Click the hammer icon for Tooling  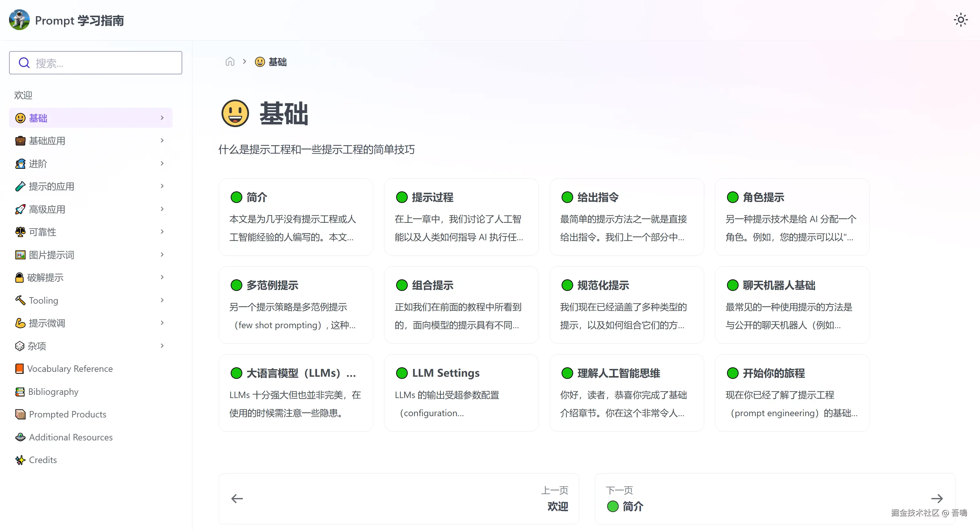point(20,300)
